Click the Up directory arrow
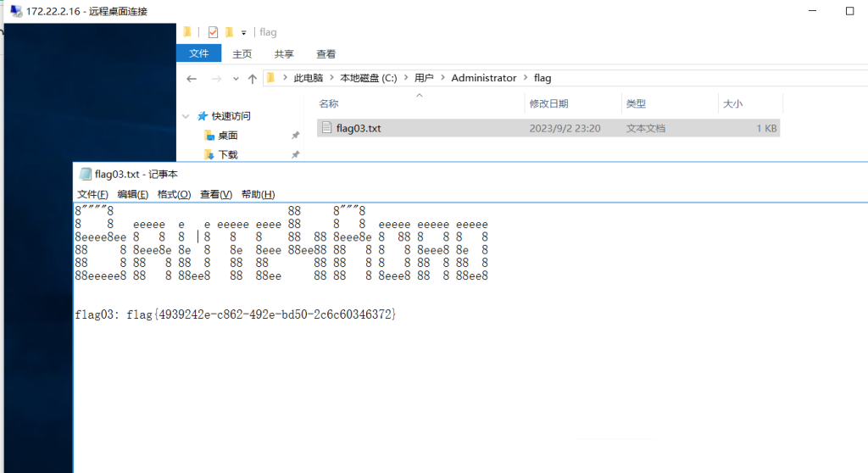868x473 pixels. [x=252, y=78]
